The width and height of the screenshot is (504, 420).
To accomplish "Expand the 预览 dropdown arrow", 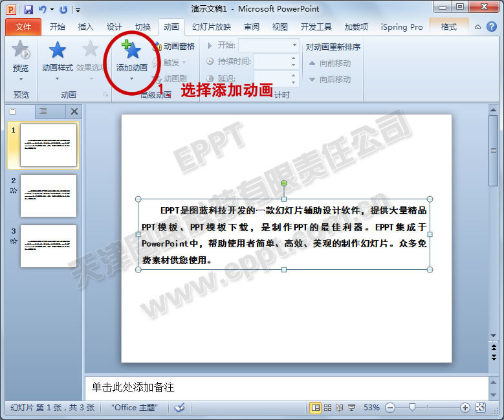I will coord(21,79).
